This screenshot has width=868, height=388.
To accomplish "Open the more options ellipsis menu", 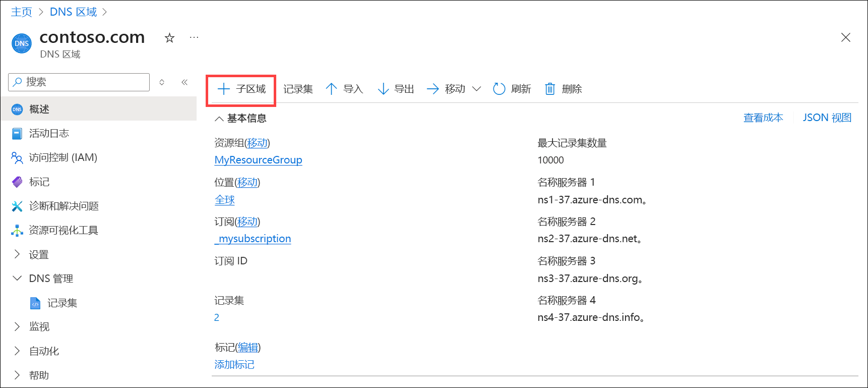I will coord(194,37).
